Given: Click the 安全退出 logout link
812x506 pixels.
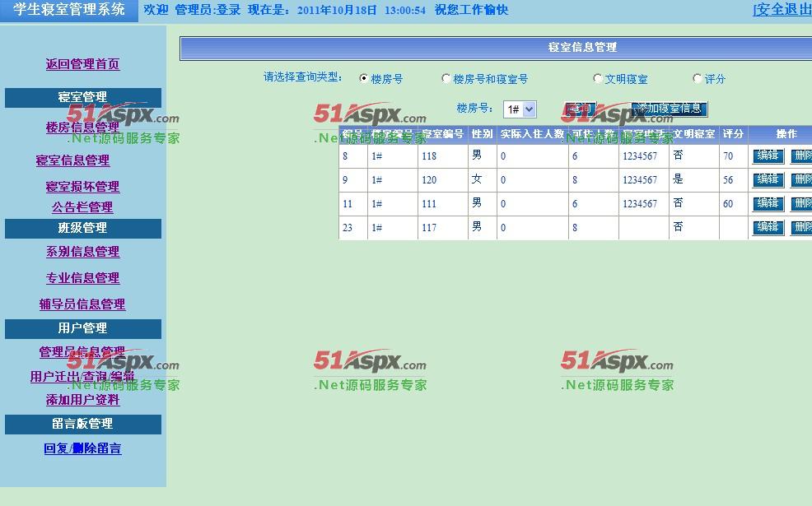Looking at the screenshot, I should [782, 10].
